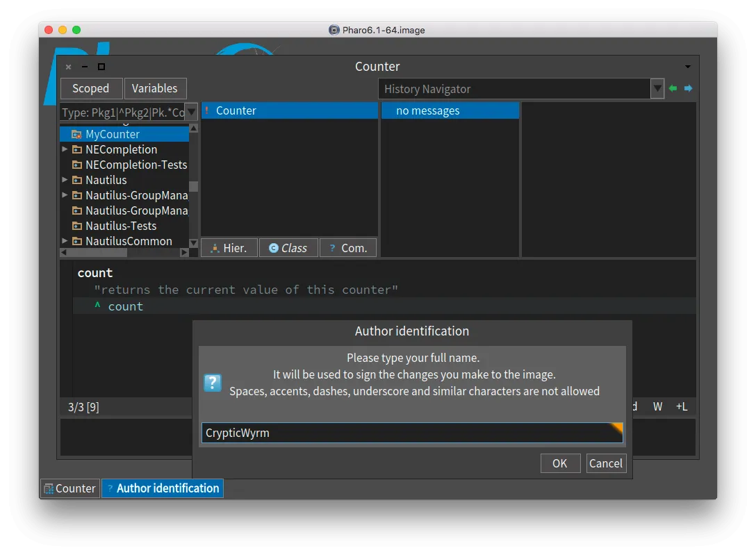Select the Counter tab in taskbar
Viewport: 756px width, 555px height.
pos(70,488)
